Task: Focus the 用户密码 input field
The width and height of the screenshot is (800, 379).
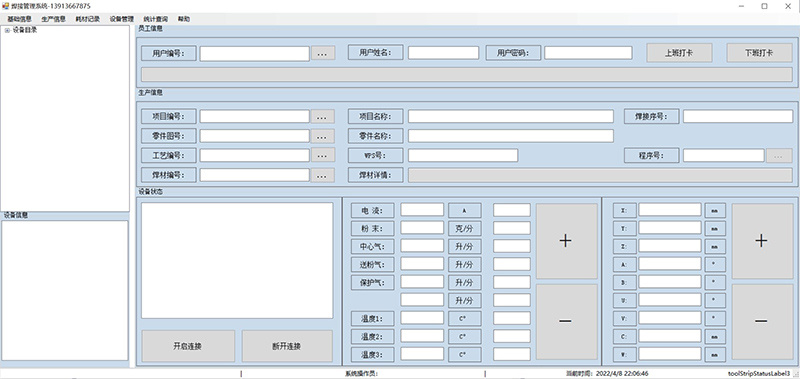Action: point(588,53)
